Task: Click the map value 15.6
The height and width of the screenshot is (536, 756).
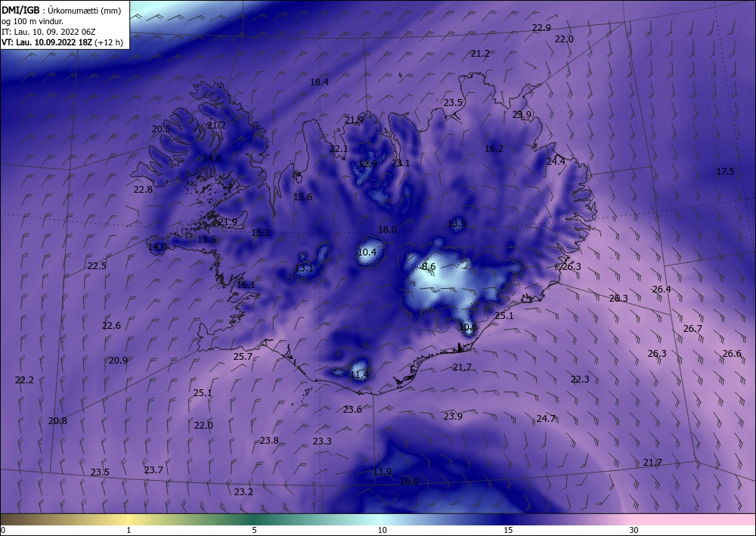Action: [303, 197]
